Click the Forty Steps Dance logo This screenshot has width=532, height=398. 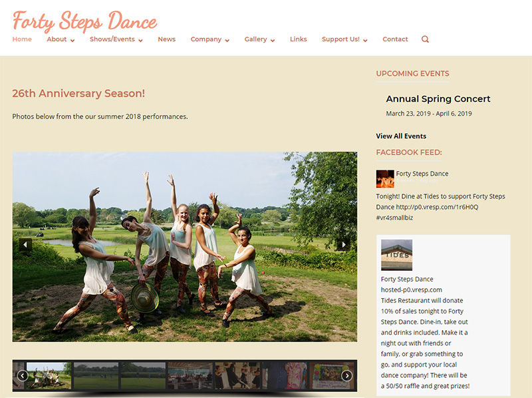click(84, 21)
